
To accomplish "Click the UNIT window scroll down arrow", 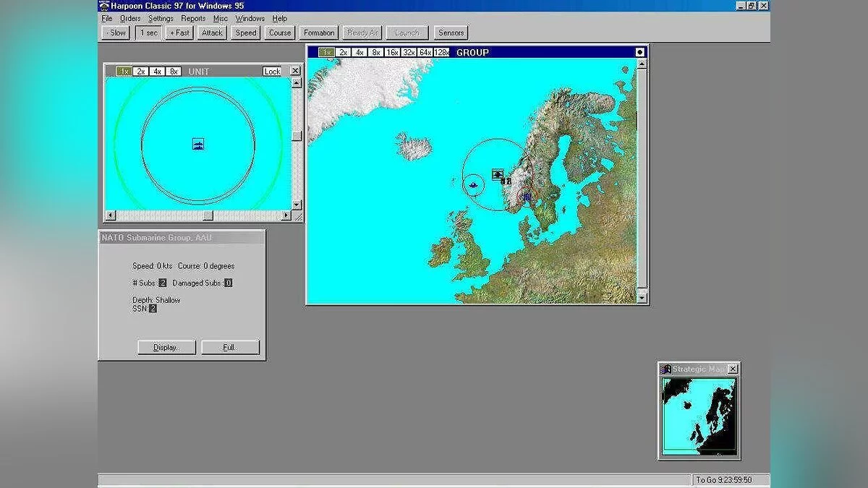I will pos(297,205).
